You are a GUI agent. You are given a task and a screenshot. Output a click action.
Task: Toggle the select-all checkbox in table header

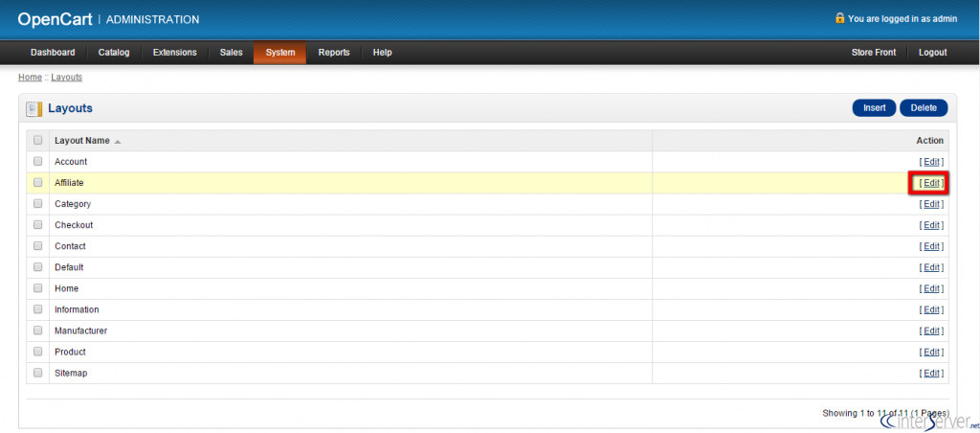coord(37,140)
